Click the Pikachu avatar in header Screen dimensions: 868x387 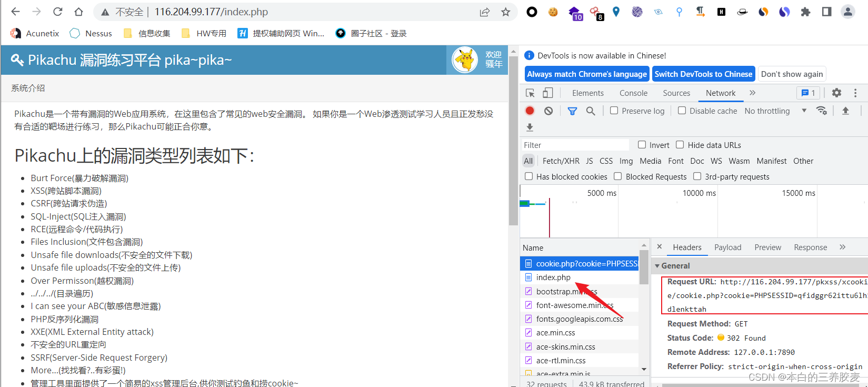click(x=465, y=60)
